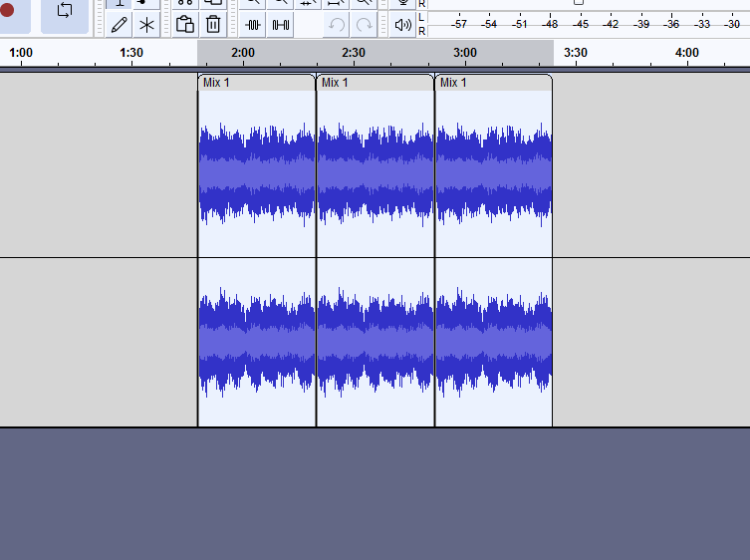Toggle the Loop playback button
This screenshot has width=750, height=560.
[65, 11]
